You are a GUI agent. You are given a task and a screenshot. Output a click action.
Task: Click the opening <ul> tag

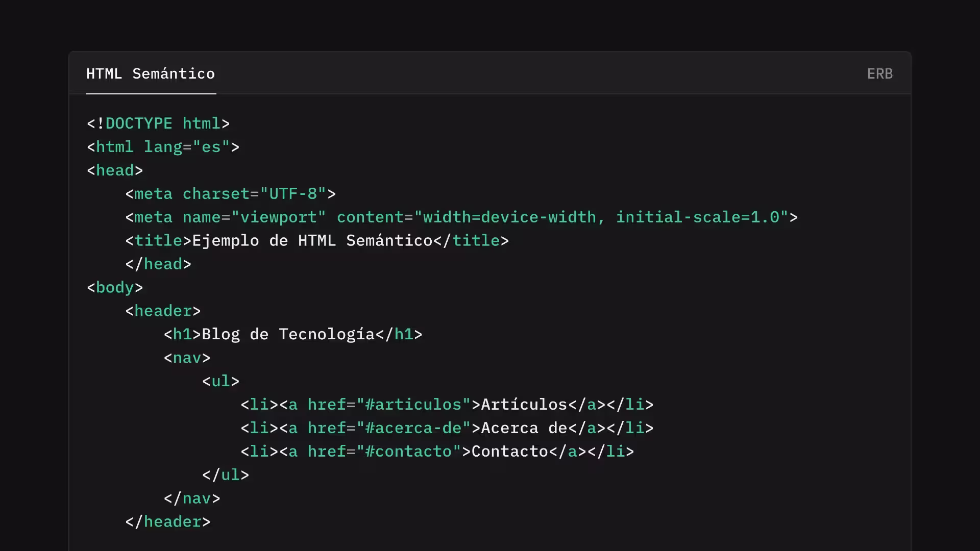[x=220, y=382]
